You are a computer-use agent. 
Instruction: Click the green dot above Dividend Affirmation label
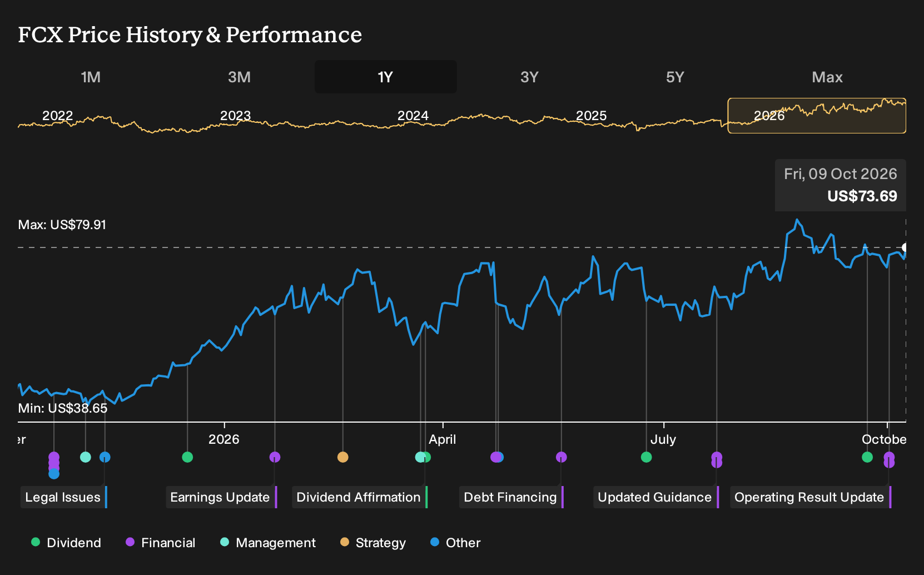[426, 457]
